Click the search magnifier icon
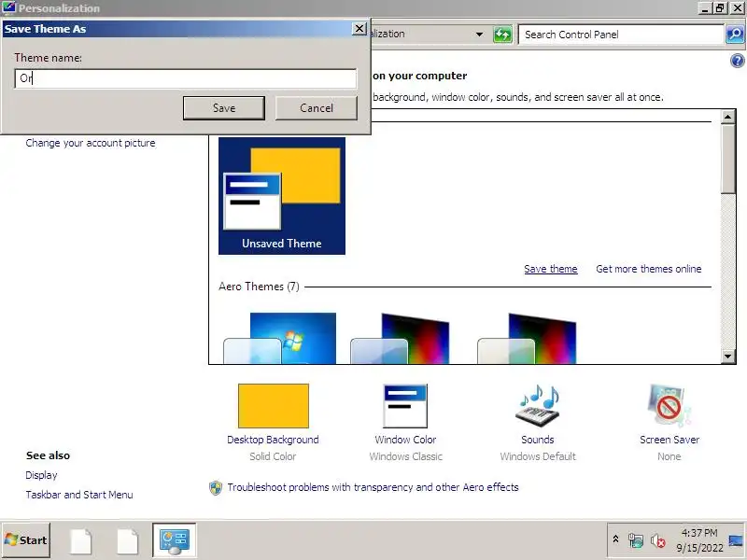747x560 pixels. (735, 35)
